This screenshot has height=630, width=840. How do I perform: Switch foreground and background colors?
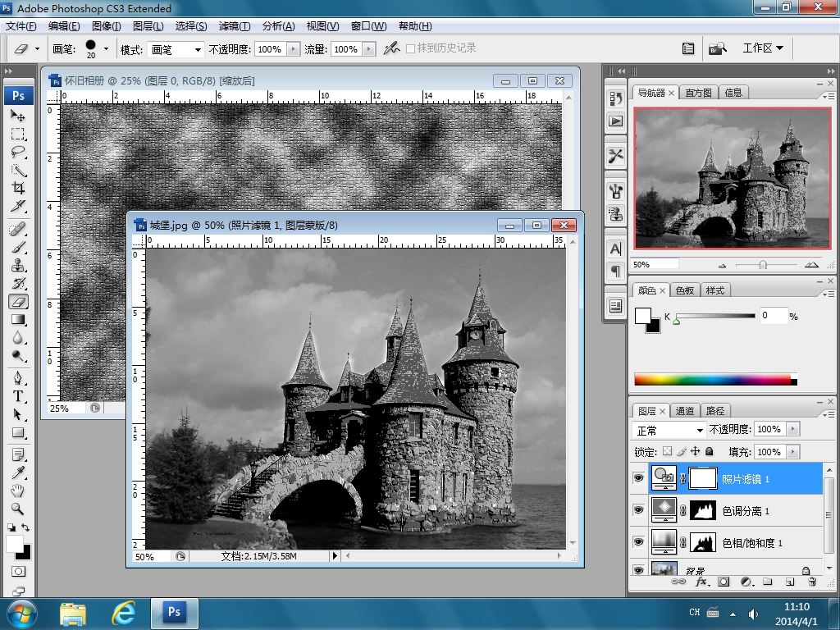(25, 527)
